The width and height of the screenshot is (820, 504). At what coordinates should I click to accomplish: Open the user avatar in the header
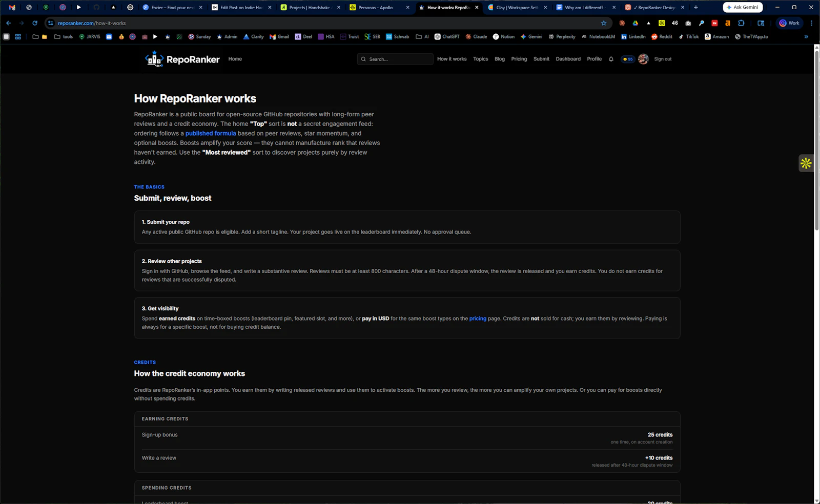click(x=643, y=59)
